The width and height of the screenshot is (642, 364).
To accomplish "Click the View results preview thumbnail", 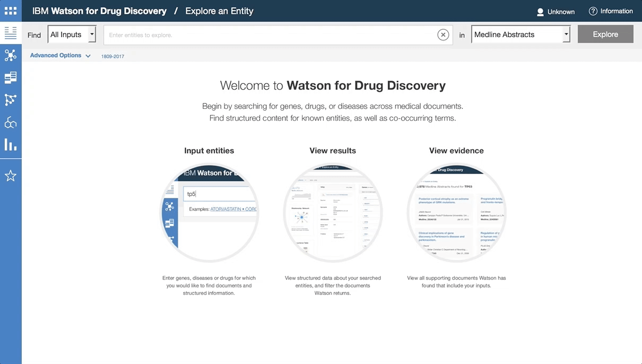I will [333, 212].
